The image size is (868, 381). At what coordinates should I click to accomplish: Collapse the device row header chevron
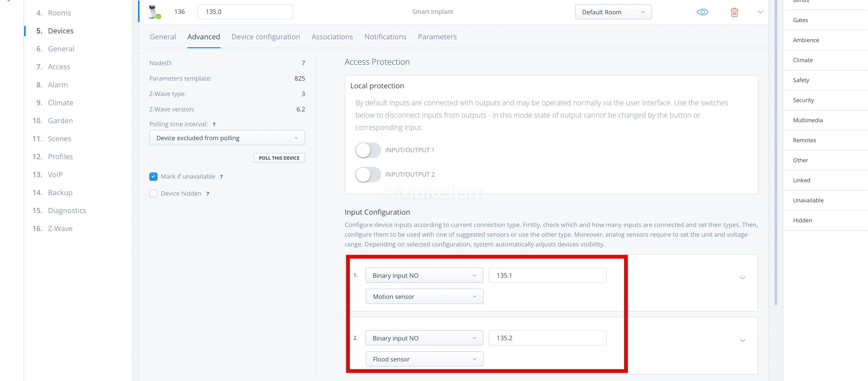[760, 12]
